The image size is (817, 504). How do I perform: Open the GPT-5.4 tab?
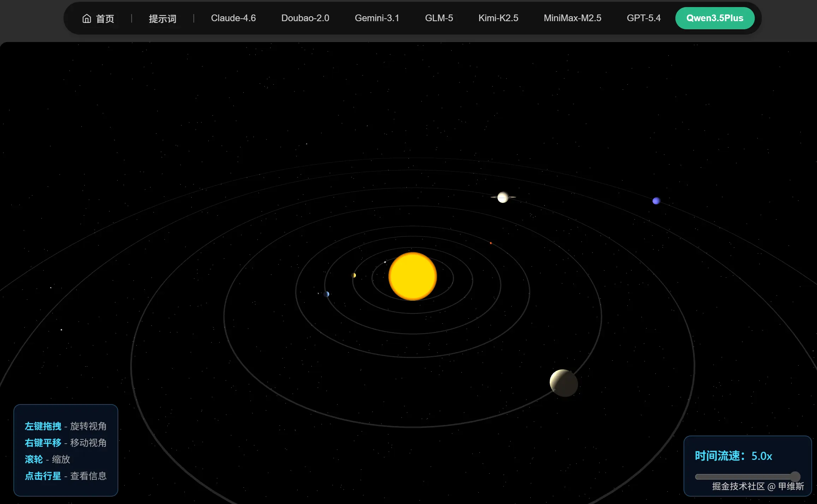pyautogui.click(x=643, y=18)
